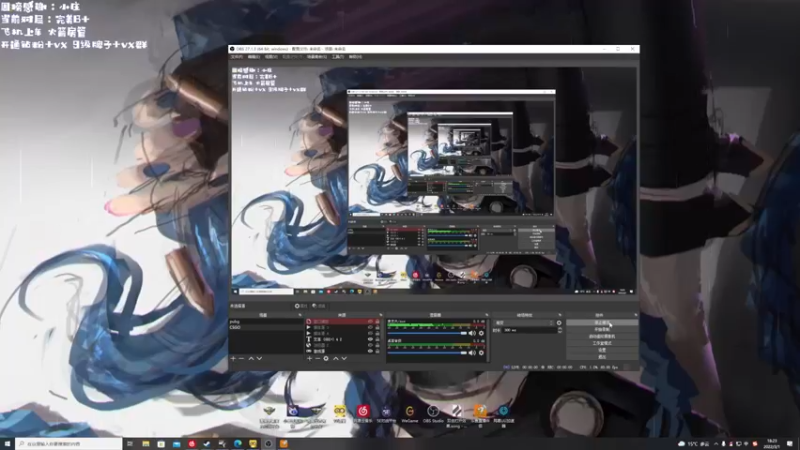Image resolution: width=800 pixels, height=450 pixels.
Task: Adjust the 桌面音频 volume slider
Action: pyautogui.click(x=427, y=353)
